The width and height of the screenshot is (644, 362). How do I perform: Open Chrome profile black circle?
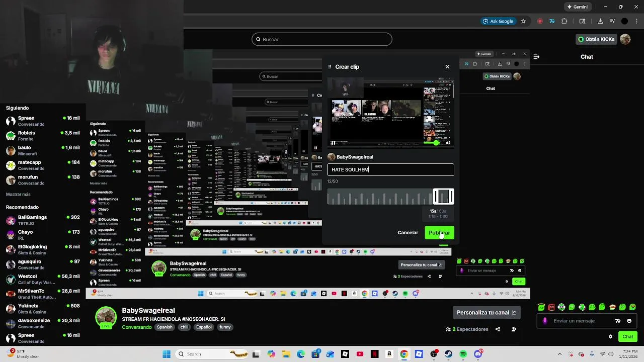(624, 21)
